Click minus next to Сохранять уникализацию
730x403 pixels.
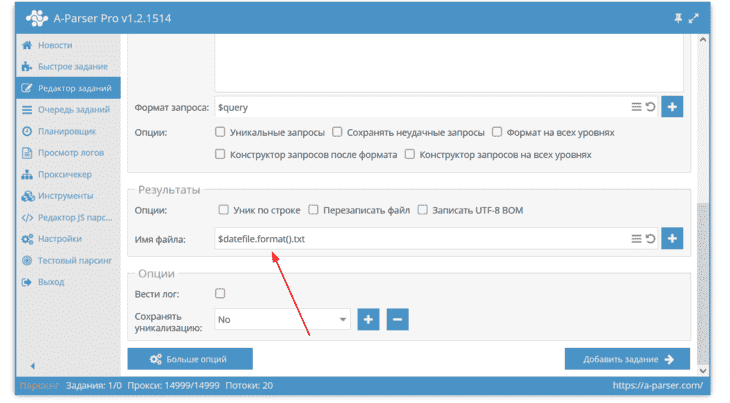tap(397, 319)
